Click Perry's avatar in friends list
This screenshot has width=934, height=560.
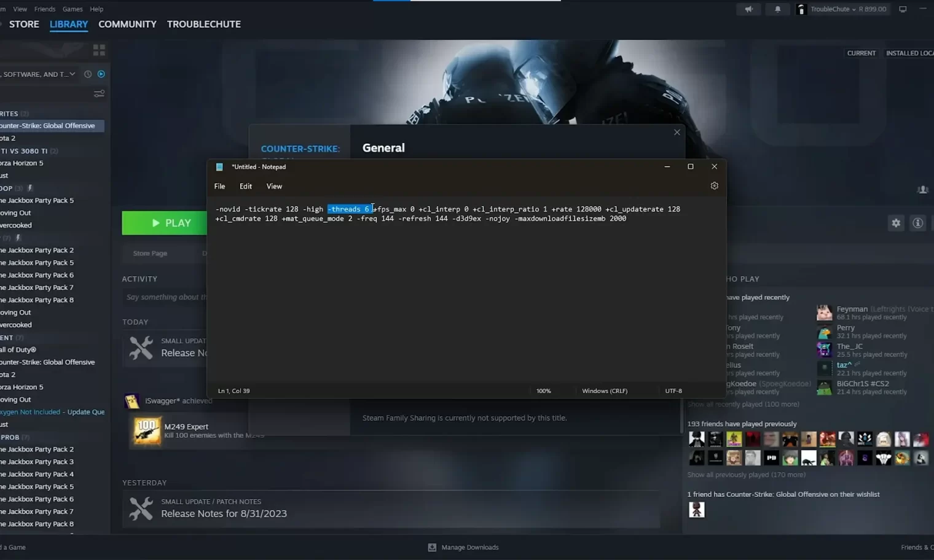824,332
